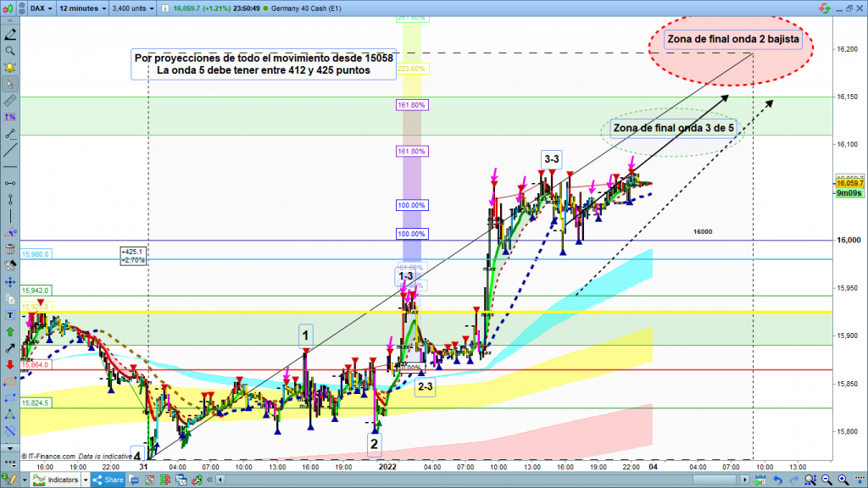This screenshot has height=488, width=868.
Task: Toggle the cursor pointer mode
Action: (10, 84)
